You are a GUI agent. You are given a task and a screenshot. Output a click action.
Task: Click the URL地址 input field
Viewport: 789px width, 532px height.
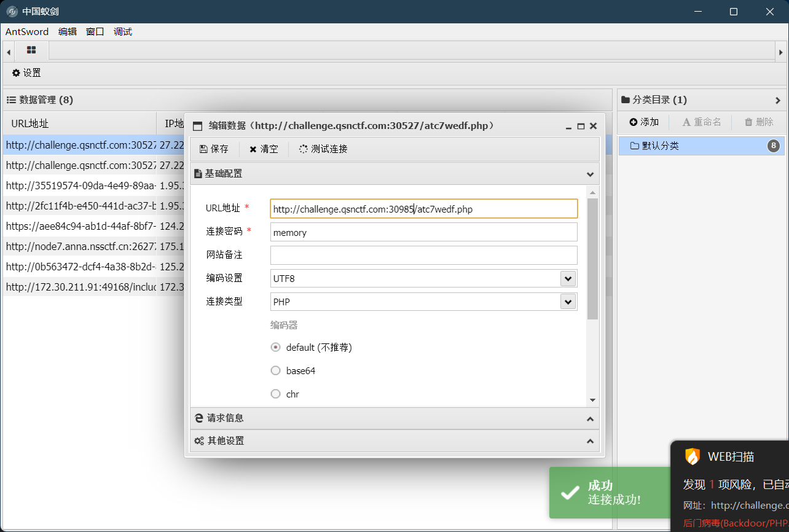tap(424, 209)
